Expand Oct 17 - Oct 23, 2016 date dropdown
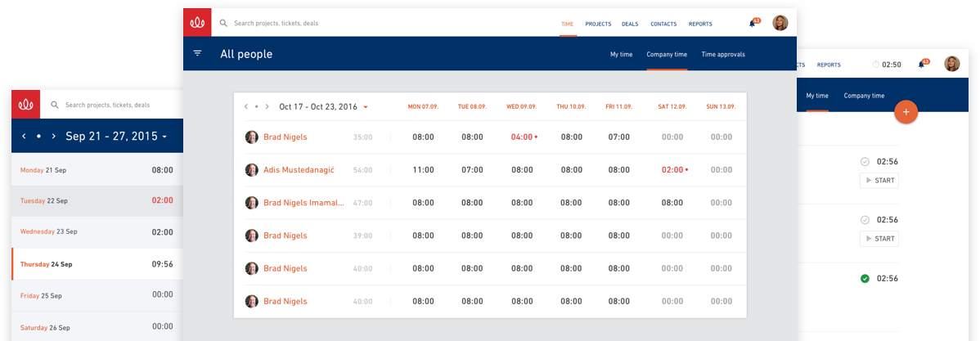 (x=366, y=107)
